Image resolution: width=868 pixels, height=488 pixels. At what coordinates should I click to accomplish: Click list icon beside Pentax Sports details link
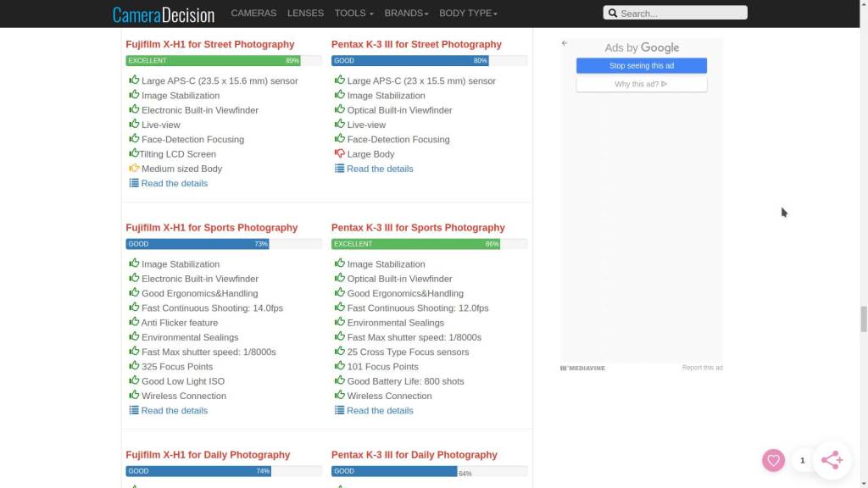coord(339,410)
